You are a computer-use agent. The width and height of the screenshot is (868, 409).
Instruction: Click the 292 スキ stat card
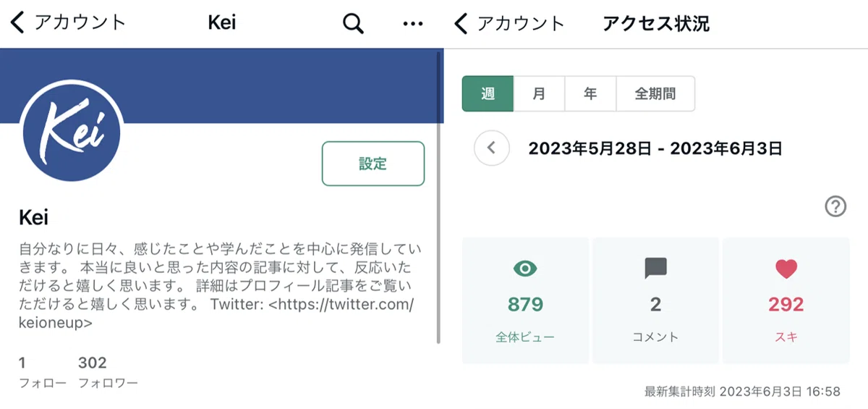coord(786,300)
